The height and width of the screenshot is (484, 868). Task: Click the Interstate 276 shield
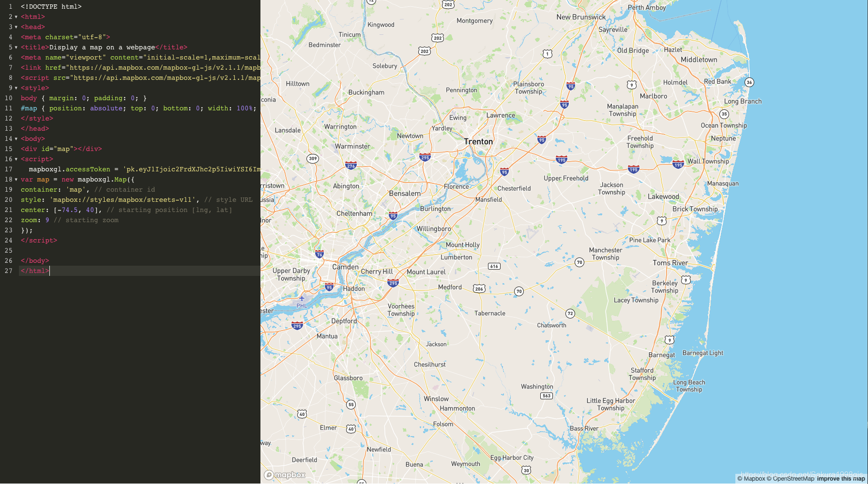[x=351, y=166]
